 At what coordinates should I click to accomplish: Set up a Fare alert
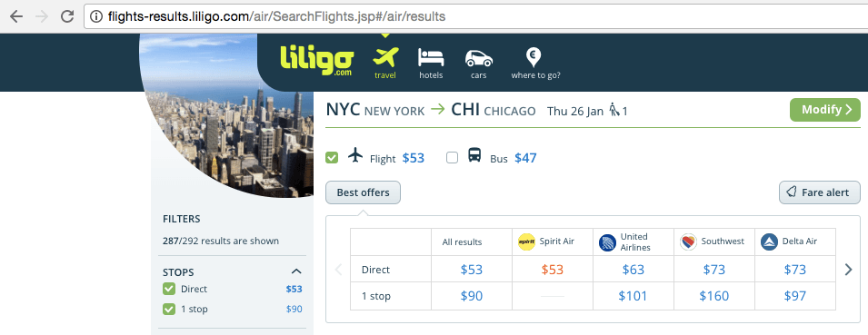pyautogui.click(x=820, y=192)
